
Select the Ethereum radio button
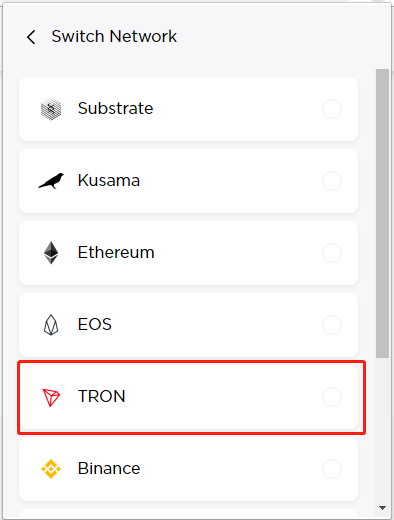tap(332, 253)
